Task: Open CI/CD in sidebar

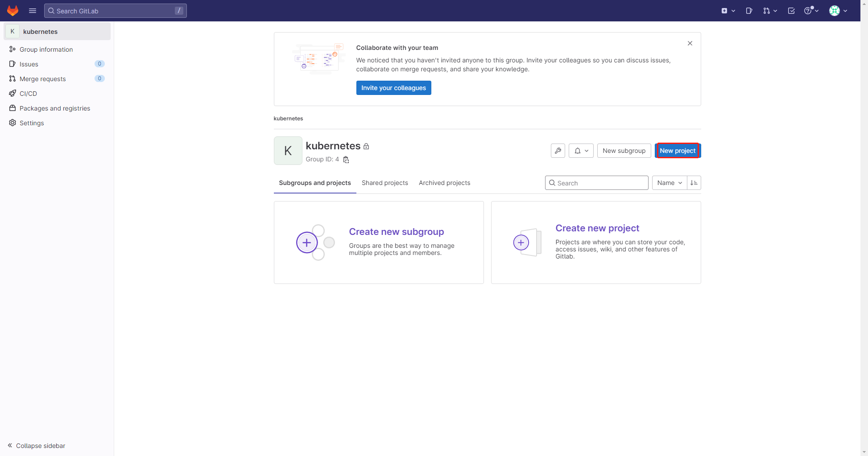Action: [57, 94]
